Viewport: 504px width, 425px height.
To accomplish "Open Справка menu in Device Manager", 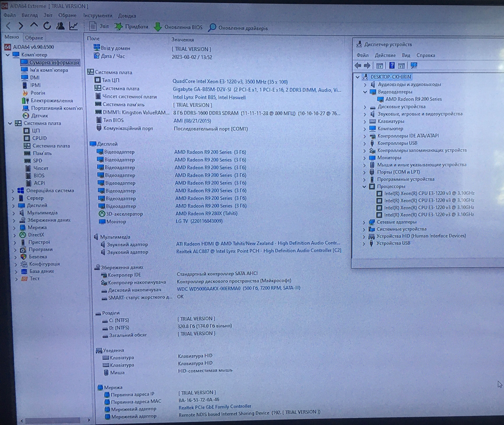I will (x=426, y=55).
